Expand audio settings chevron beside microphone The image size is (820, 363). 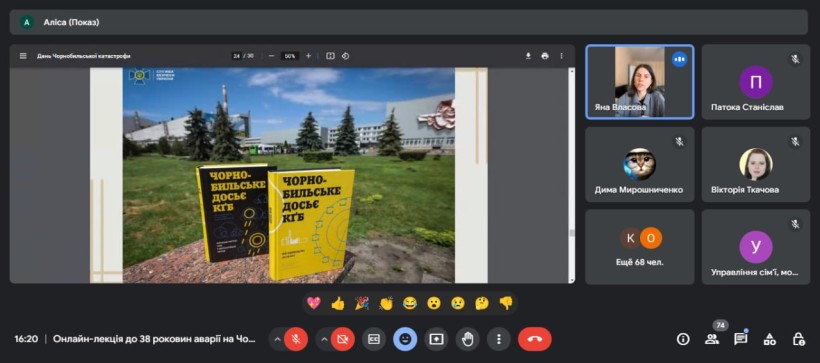pyautogui.click(x=278, y=339)
